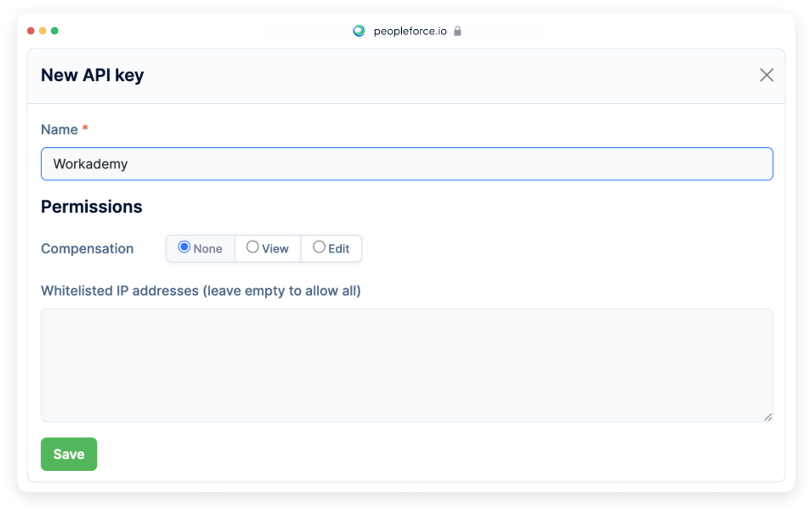
Task: Click the Name input field containing Workademy
Action: tap(407, 164)
